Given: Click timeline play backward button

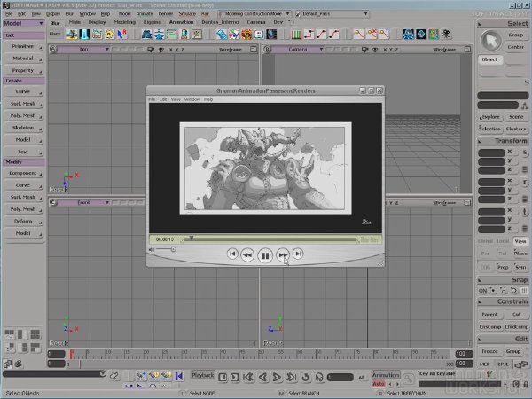Looking at the screenshot, I should [x=262, y=378].
